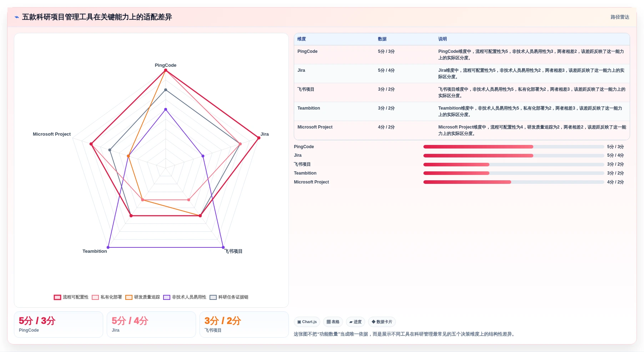Click the PingCode description text in table
This screenshot has height=352, width=644.
pyautogui.click(x=532, y=55)
